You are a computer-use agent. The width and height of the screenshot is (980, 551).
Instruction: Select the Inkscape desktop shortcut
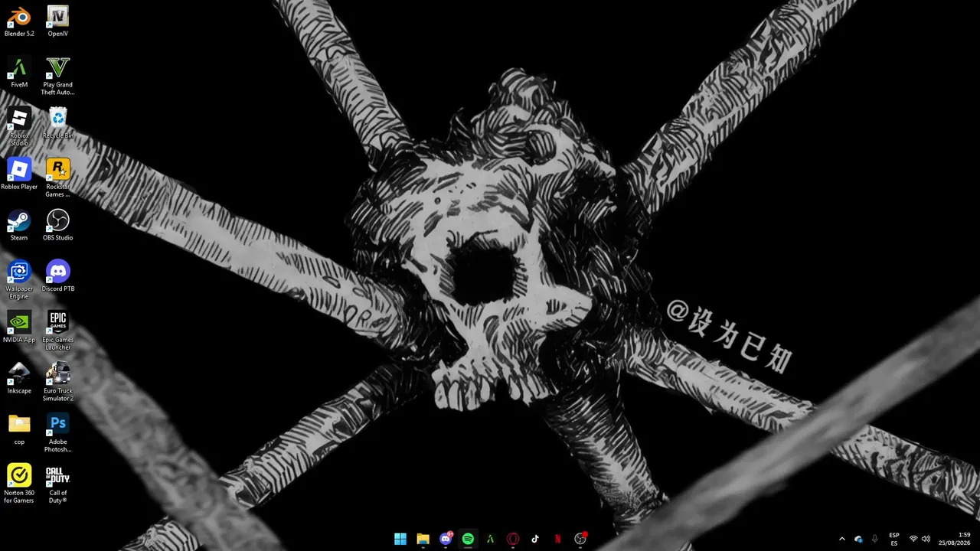[19, 379]
